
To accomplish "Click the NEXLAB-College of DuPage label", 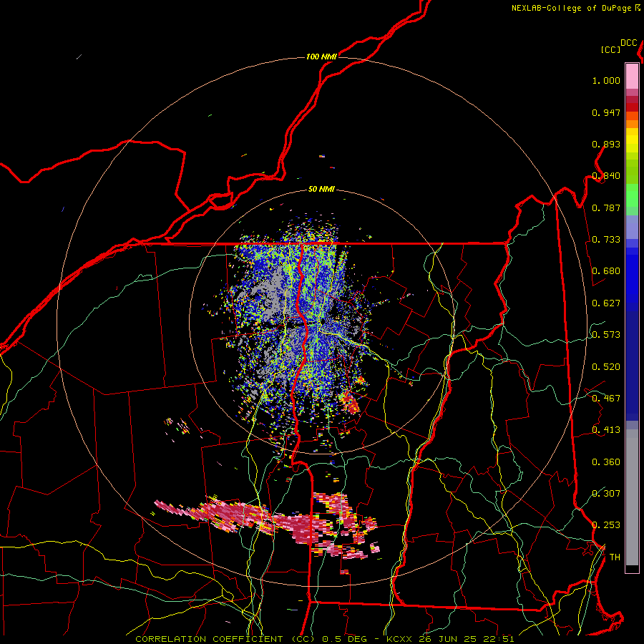I will pyautogui.click(x=572, y=8).
